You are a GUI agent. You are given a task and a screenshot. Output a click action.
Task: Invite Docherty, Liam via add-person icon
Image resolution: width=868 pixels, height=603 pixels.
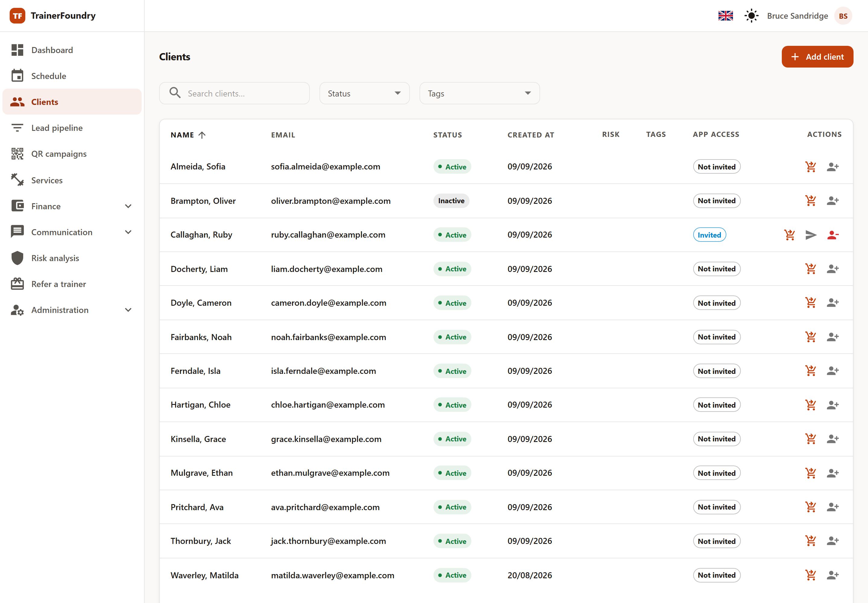pyautogui.click(x=832, y=269)
